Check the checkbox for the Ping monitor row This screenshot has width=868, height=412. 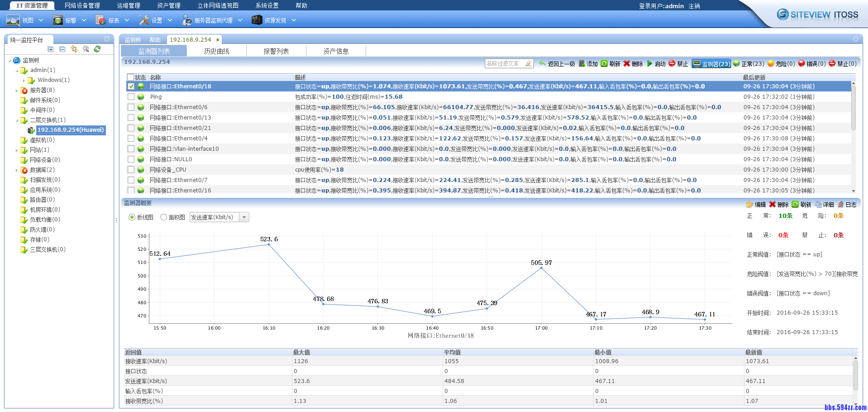click(130, 96)
